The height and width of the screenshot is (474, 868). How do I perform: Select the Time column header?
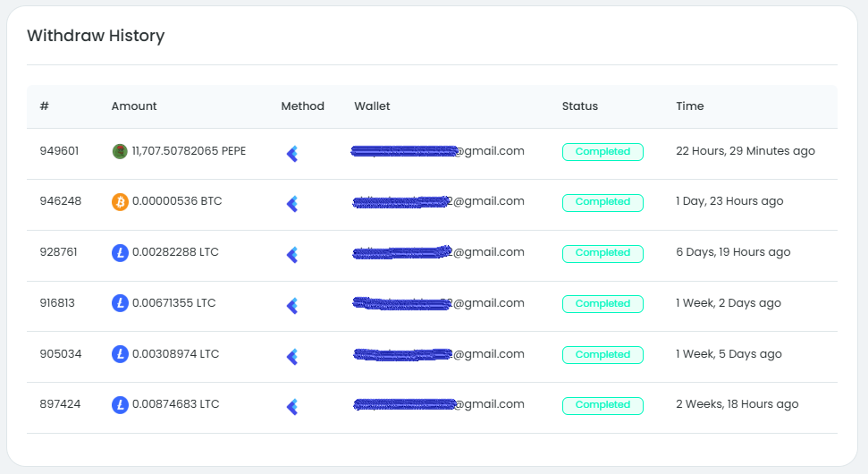click(690, 106)
